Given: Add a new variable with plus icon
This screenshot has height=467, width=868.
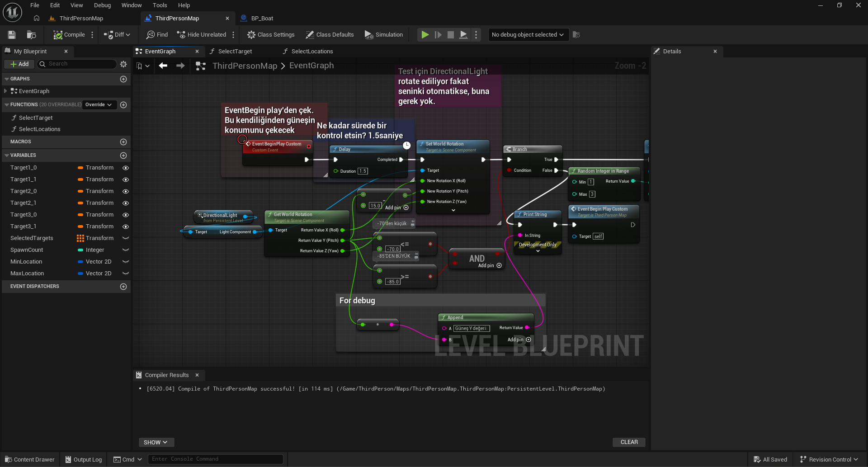Looking at the screenshot, I should [123, 156].
